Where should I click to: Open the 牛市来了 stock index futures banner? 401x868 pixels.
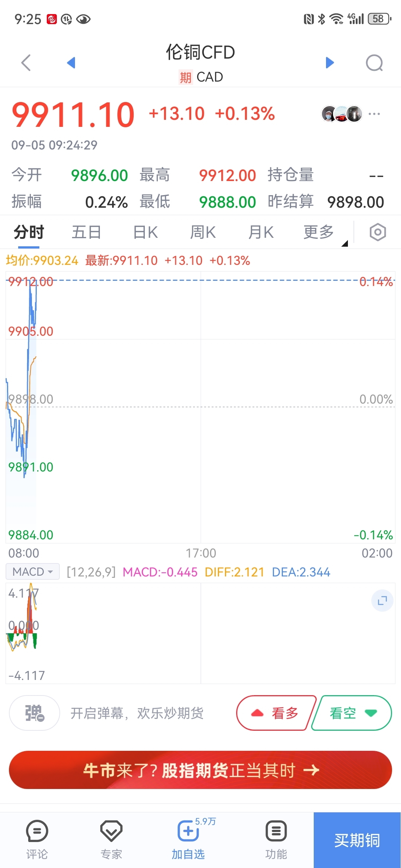click(200, 770)
